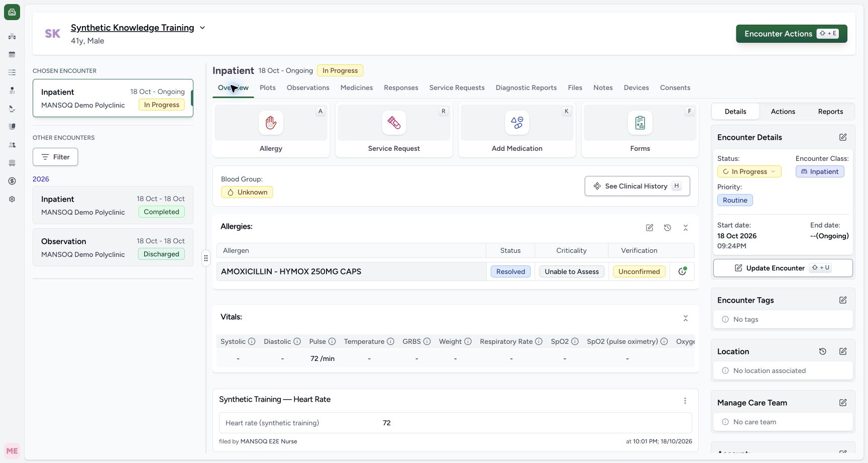Edit Encounter Tags pencil icon

tap(843, 300)
